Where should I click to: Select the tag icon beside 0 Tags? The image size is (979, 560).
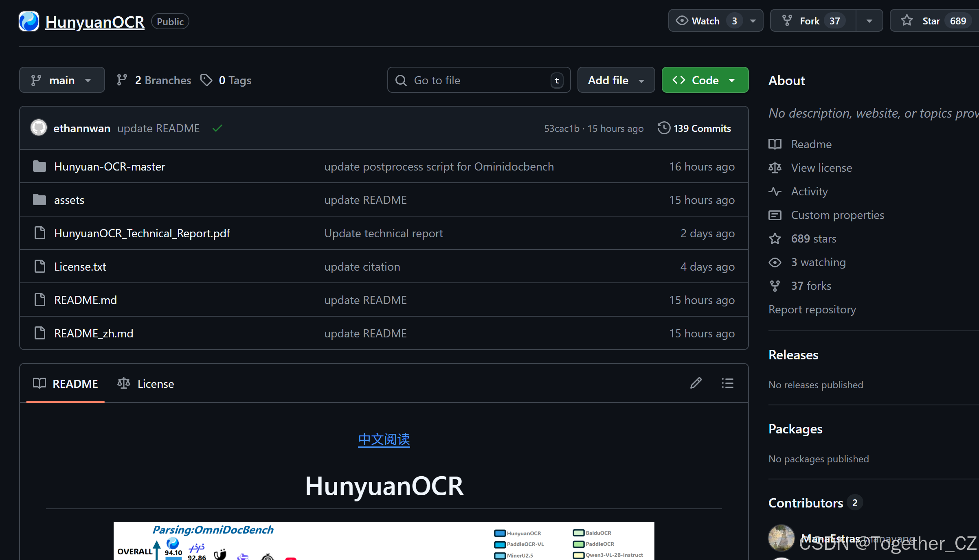(x=206, y=80)
